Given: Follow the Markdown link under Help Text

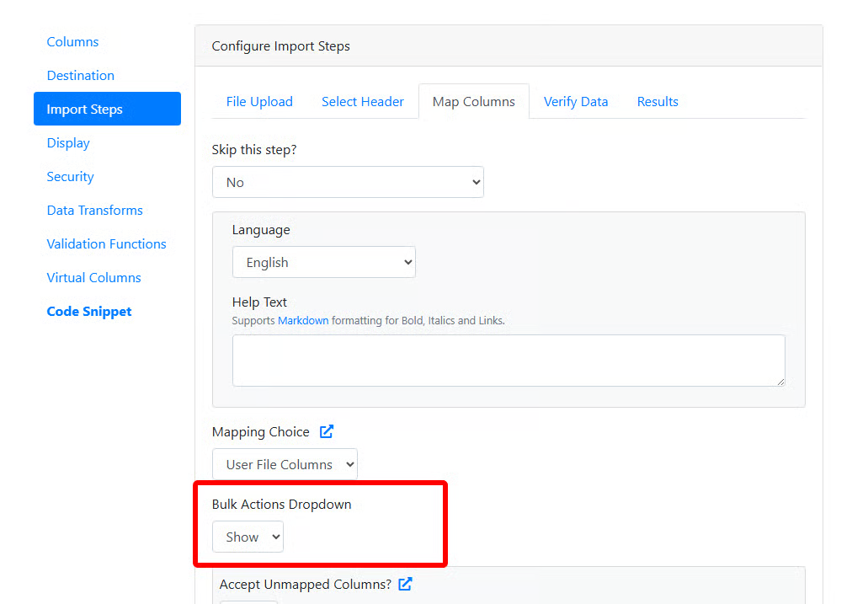Looking at the screenshot, I should (x=303, y=320).
